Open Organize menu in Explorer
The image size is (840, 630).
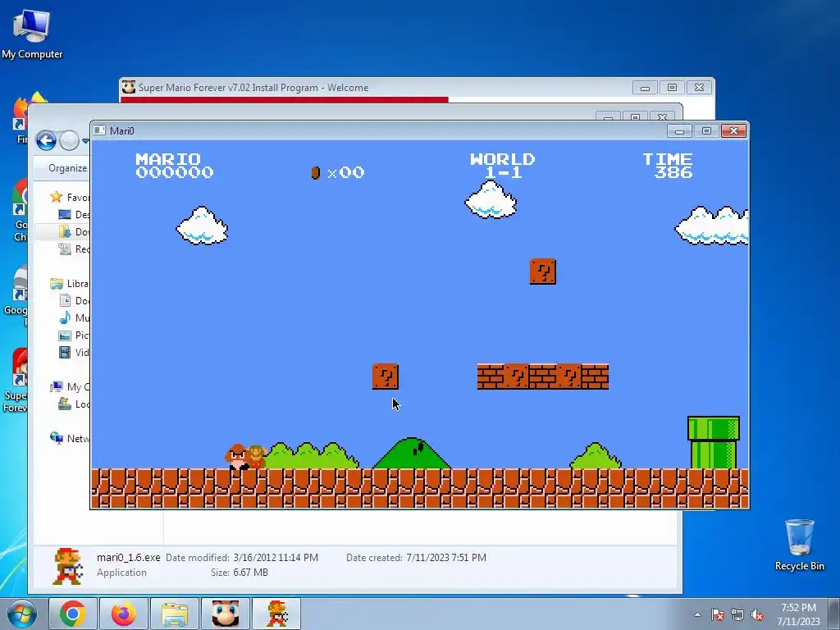tap(67, 168)
